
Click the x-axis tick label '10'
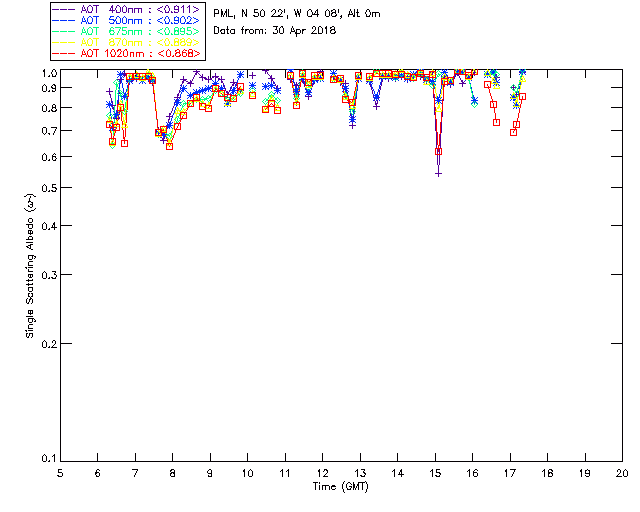[247, 473]
